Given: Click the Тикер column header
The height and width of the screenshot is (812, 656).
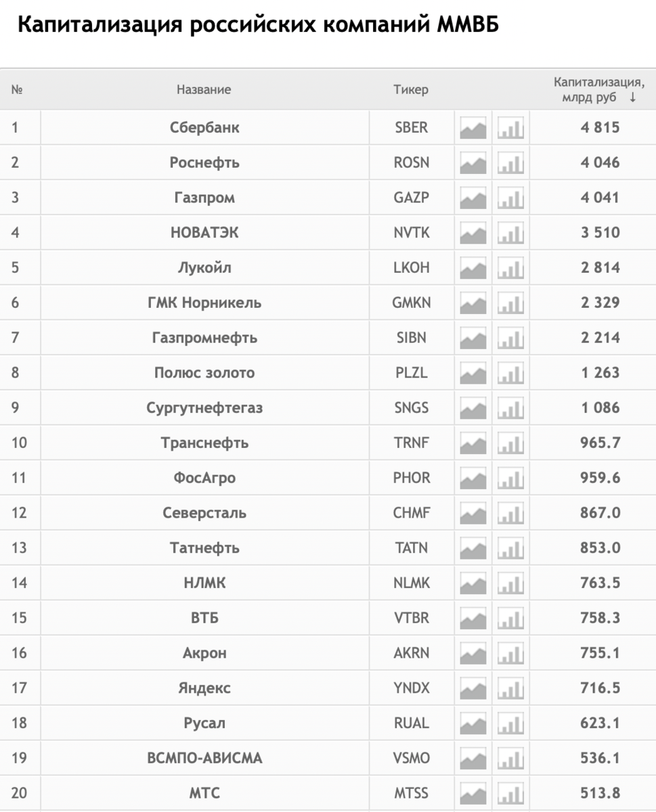Looking at the screenshot, I should click(411, 90).
